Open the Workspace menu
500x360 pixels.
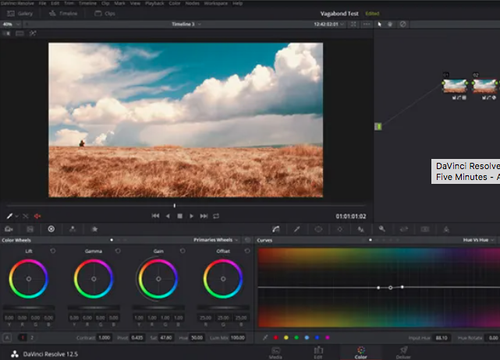pos(216,3)
